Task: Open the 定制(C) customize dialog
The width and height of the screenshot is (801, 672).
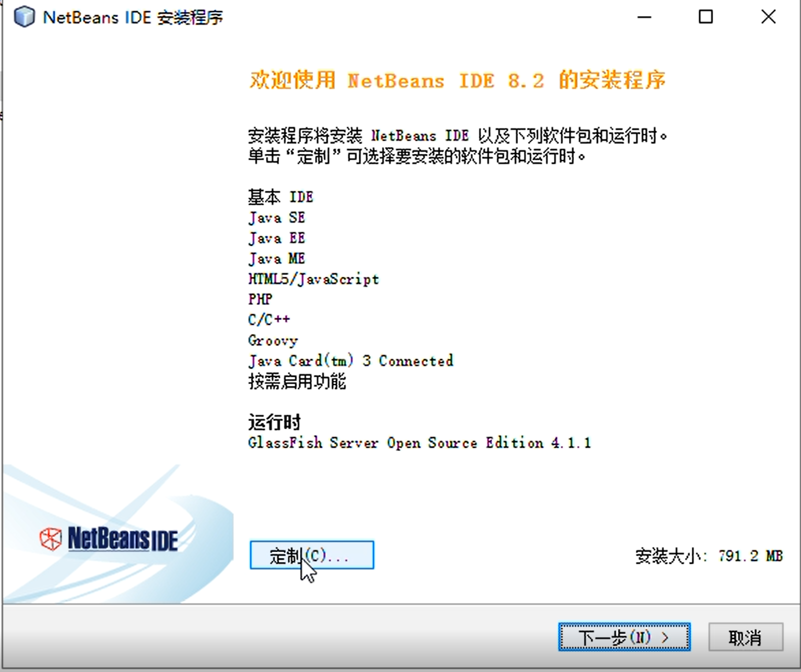Action: [x=311, y=555]
